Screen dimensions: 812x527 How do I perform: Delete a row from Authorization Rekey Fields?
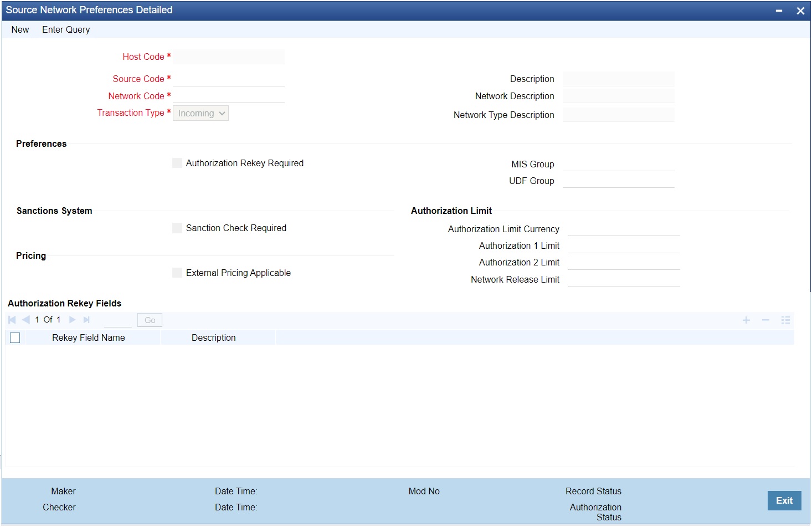[x=765, y=320]
